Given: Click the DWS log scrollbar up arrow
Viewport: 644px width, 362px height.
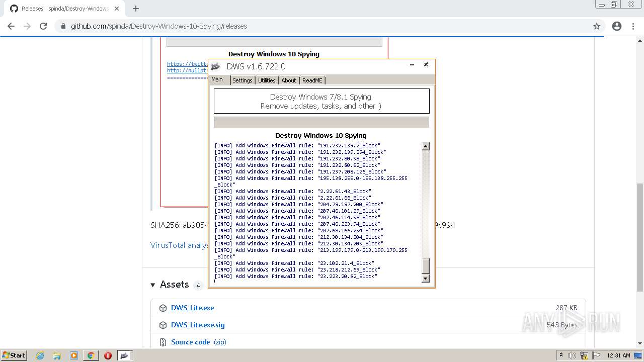Looking at the screenshot, I should pos(426,146).
